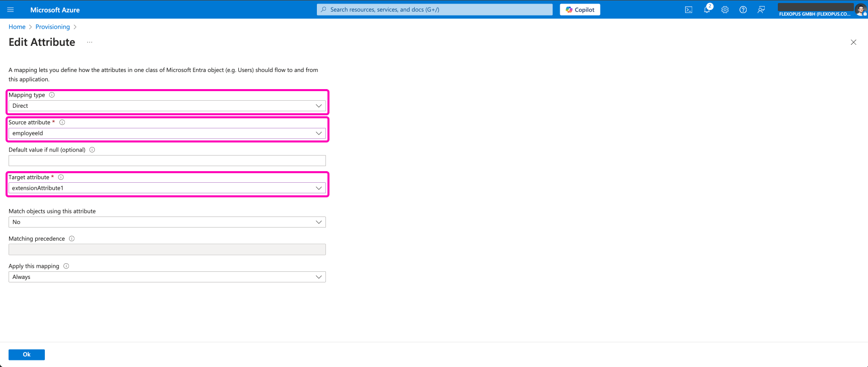
Task: Click info icon next to Apply this mapping
Action: pyautogui.click(x=66, y=266)
